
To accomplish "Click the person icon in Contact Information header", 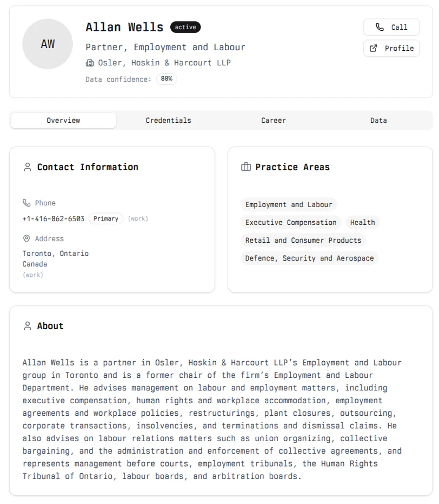I will [x=27, y=167].
